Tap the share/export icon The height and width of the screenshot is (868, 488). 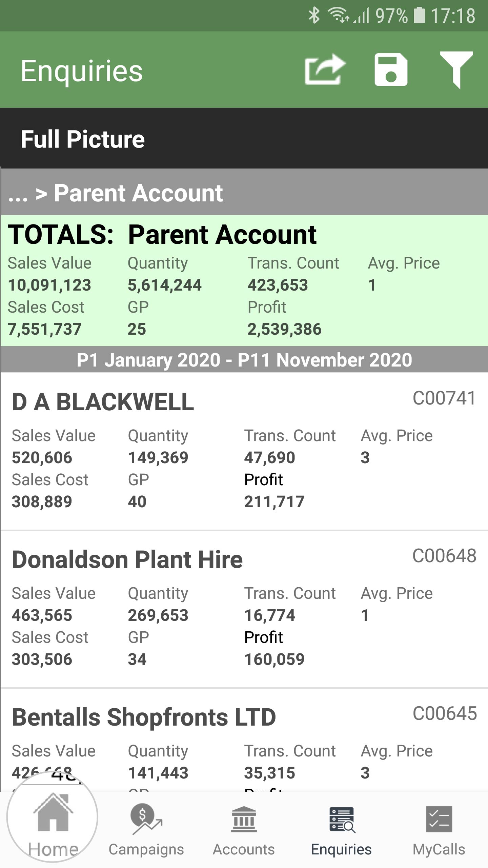[x=325, y=70]
